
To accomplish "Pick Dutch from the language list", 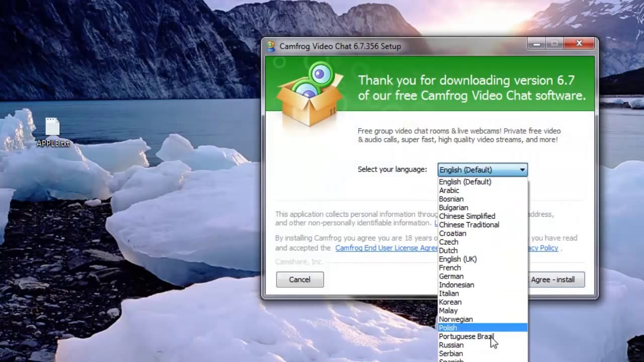I will point(483,250).
